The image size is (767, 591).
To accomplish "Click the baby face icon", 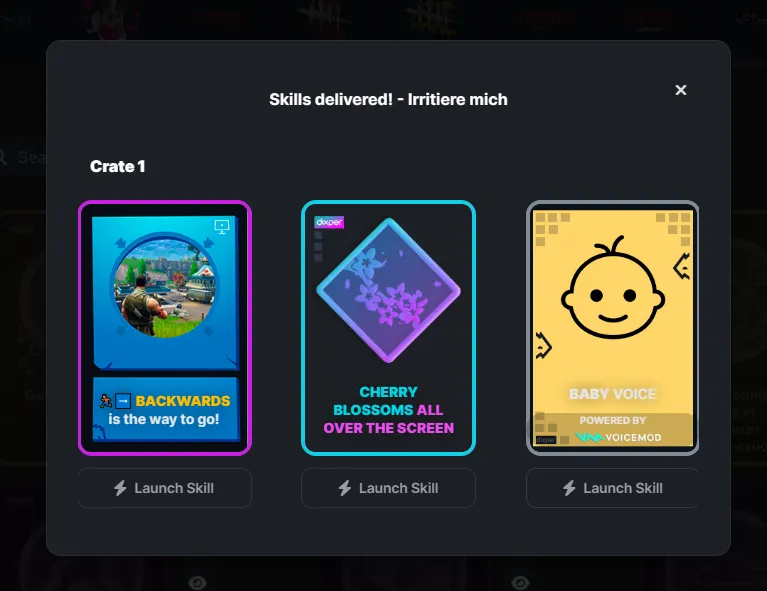I will coord(612,289).
